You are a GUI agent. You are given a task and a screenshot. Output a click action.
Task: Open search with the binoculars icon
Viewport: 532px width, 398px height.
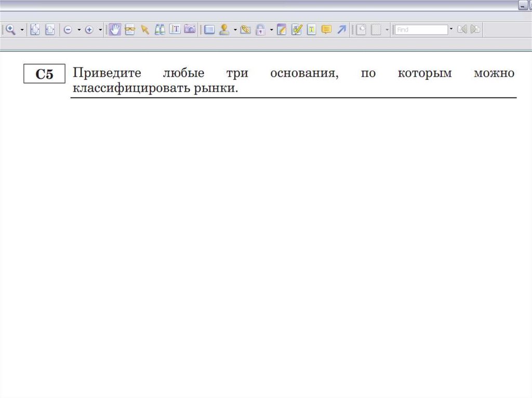160,30
